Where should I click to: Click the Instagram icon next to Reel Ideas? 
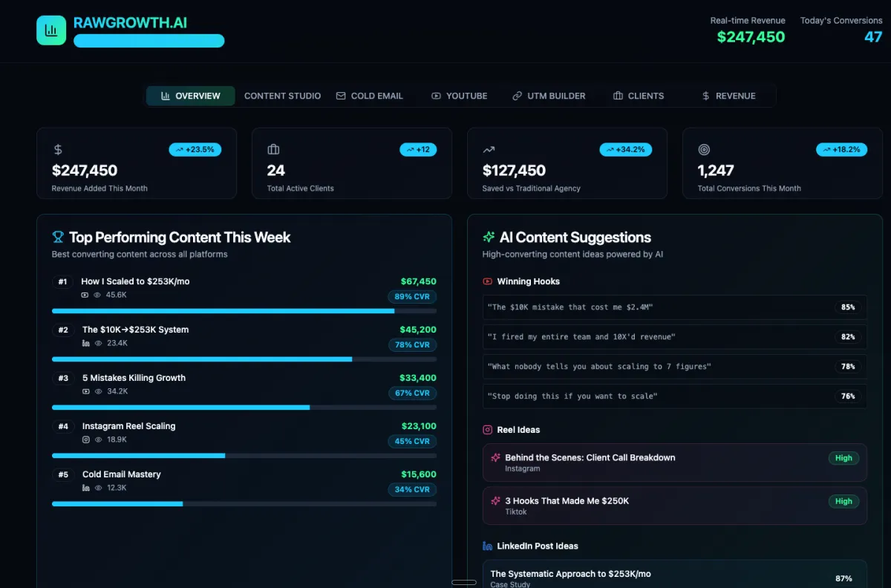488,430
